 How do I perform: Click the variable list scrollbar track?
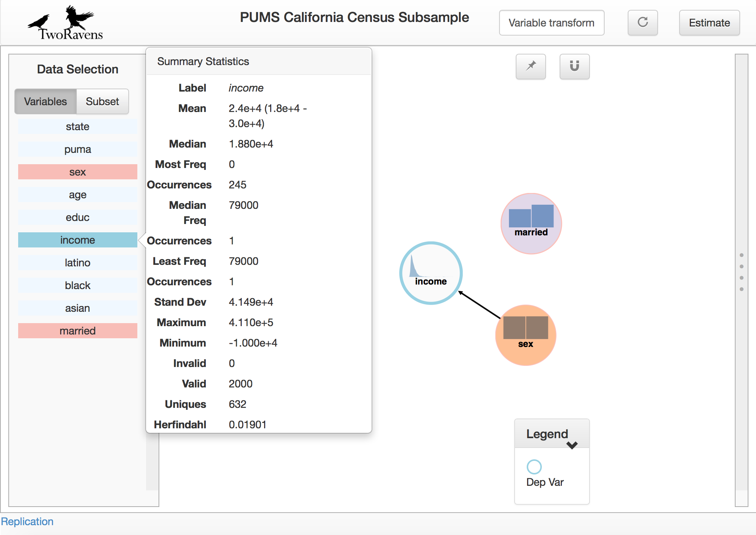click(152, 462)
